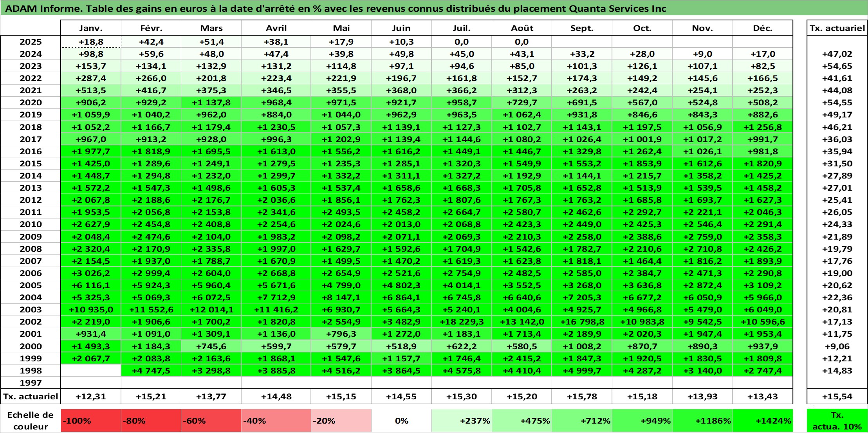868x433 pixels.
Task: Click cell value +8 147,1
Action: point(341,298)
